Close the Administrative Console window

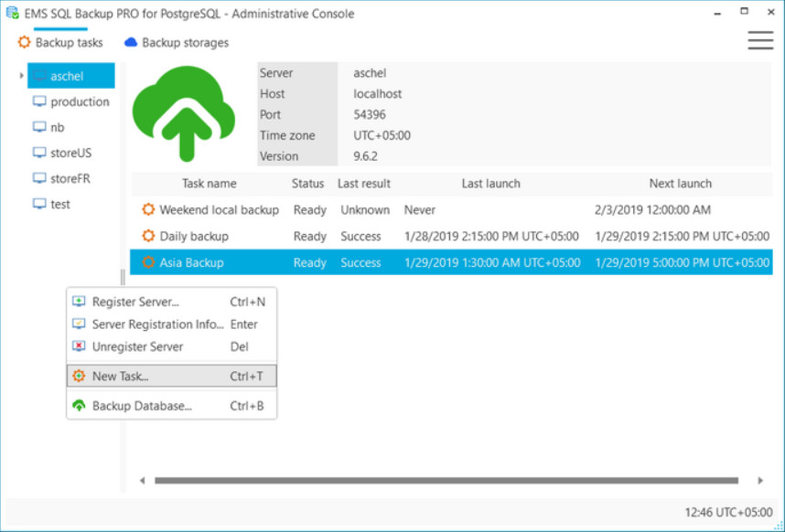click(771, 12)
